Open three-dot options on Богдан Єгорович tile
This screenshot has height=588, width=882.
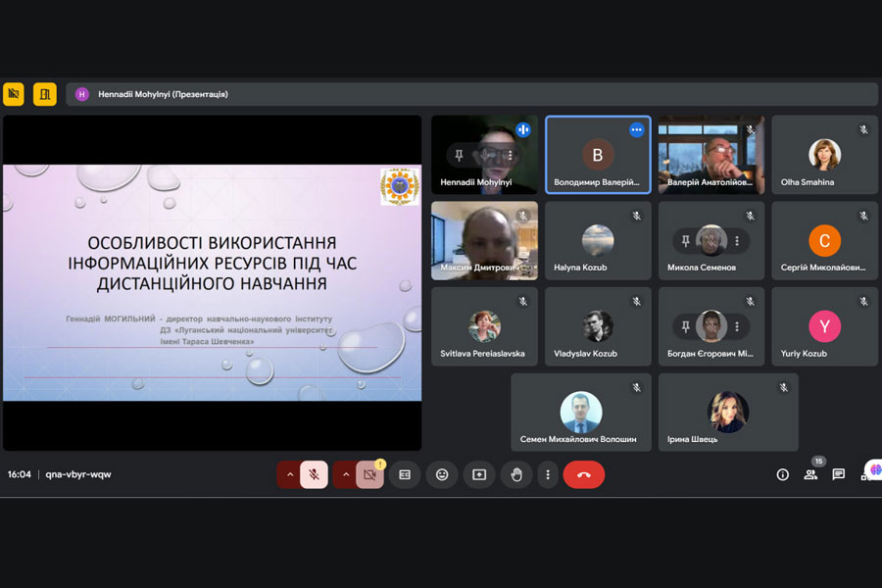point(737,326)
